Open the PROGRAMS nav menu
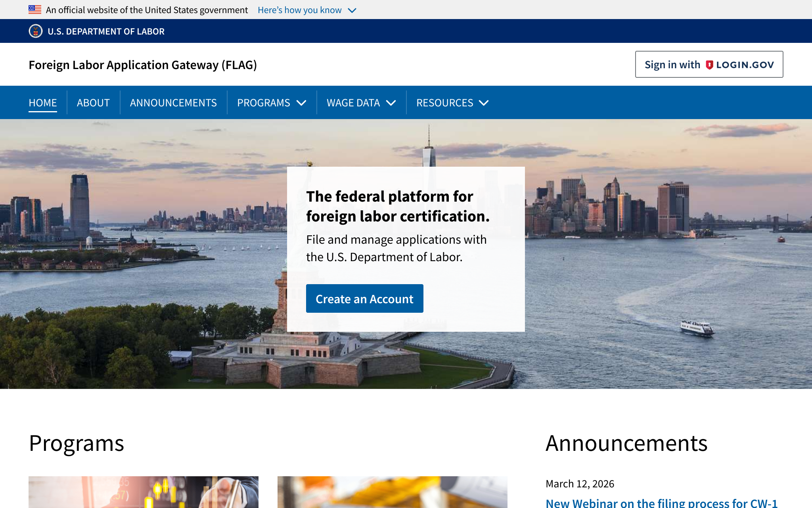 point(272,103)
